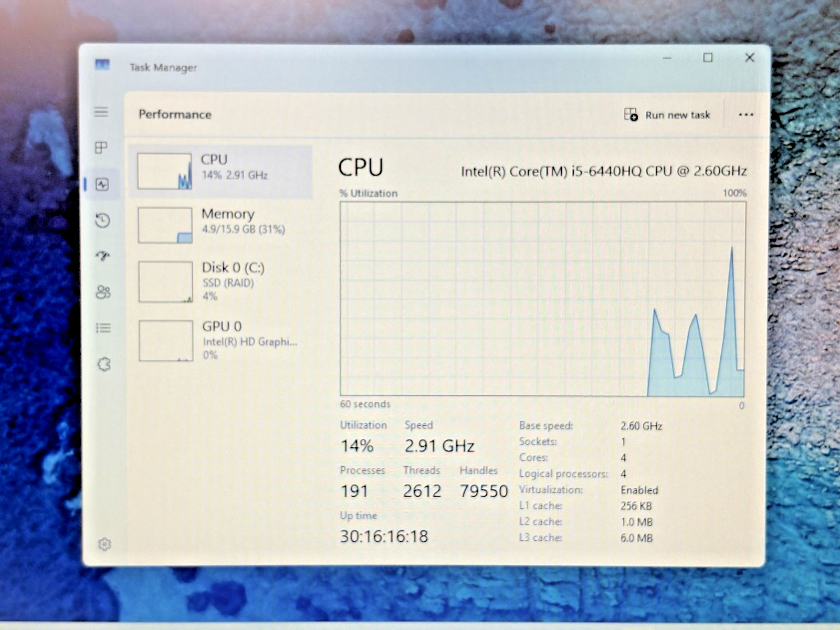The image size is (840, 630).
Task: Click the Logical processors label
Action: tap(563, 474)
